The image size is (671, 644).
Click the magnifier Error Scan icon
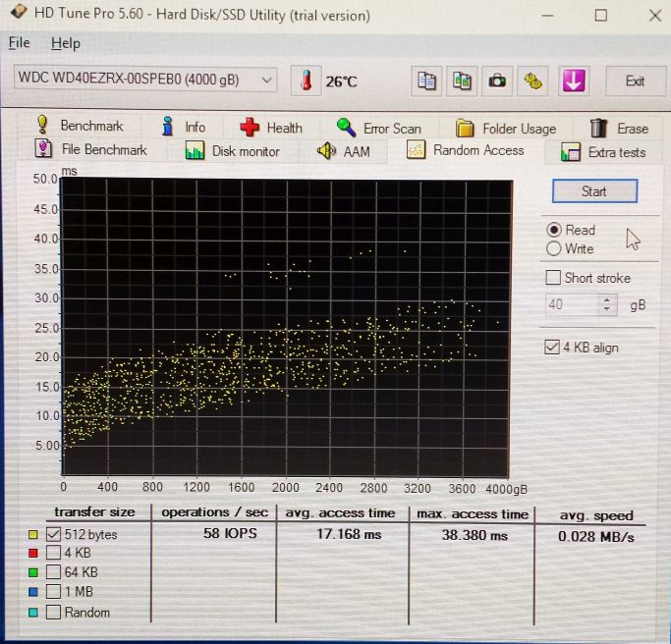coord(346,128)
